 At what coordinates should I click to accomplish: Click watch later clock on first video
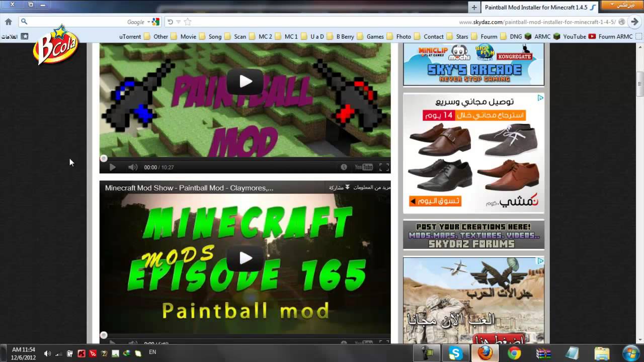click(x=344, y=167)
